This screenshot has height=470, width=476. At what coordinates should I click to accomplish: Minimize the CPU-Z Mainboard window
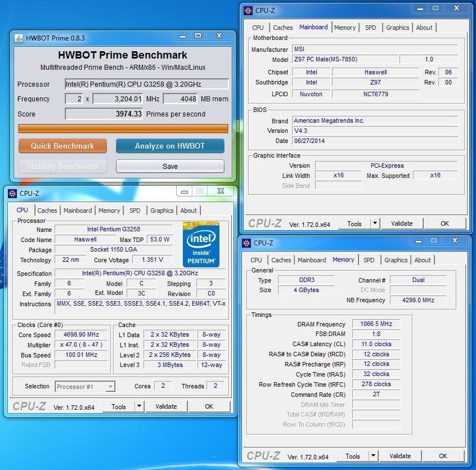420,8
